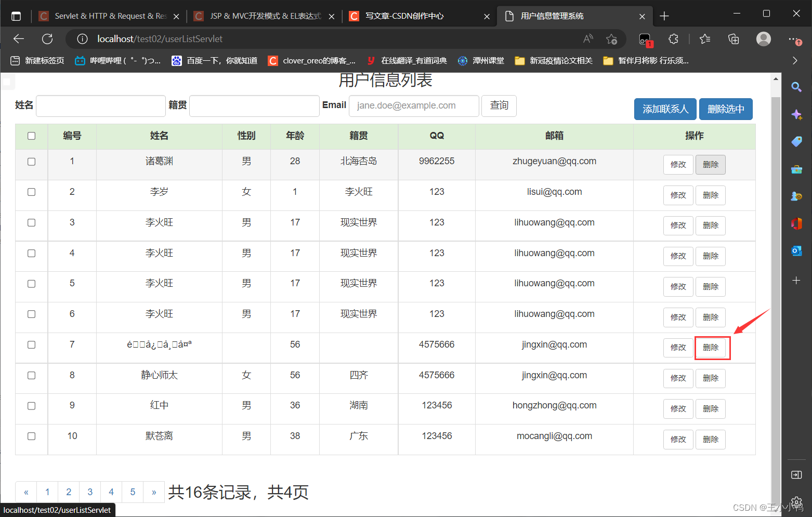The height and width of the screenshot is (517, 812).
Task: Switch to the JSP & MVC开发模式 tab
Action: [265, 16]
